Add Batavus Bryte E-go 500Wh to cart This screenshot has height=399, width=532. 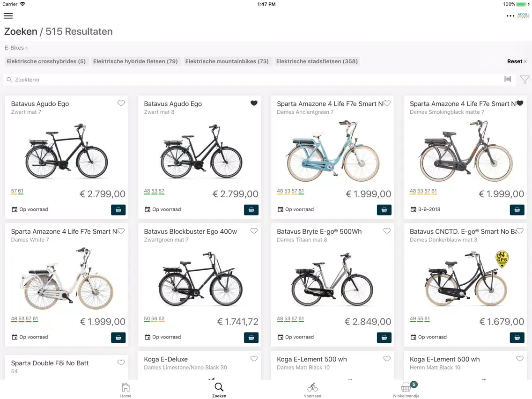point(384,337)
